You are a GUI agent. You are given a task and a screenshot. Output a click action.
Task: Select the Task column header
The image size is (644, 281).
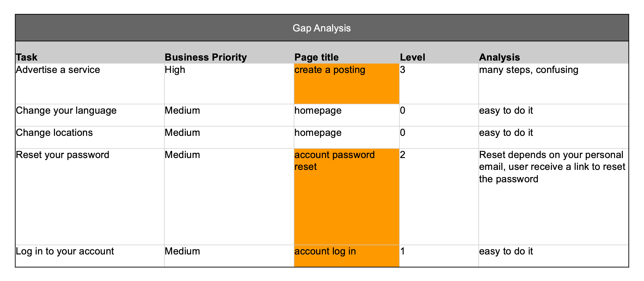[27, 57]
